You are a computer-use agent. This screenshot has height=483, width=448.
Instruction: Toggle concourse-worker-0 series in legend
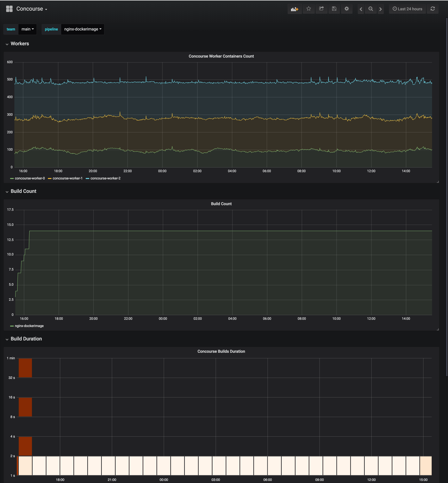tap(30, 178)
